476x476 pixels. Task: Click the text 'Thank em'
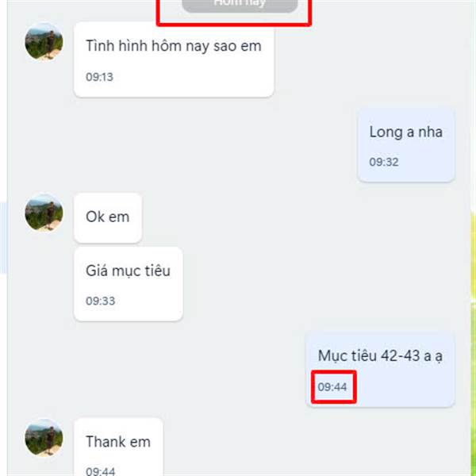pyautogui.click(x=118, y=442)
